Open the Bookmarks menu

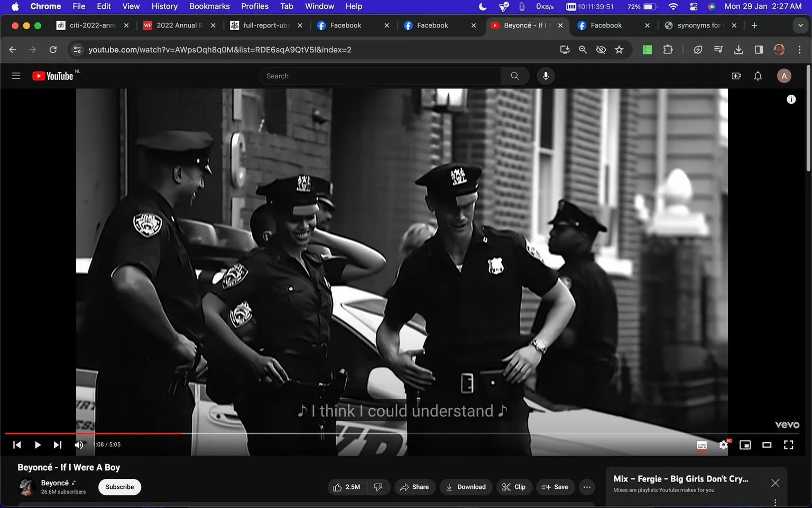(209, 6)
